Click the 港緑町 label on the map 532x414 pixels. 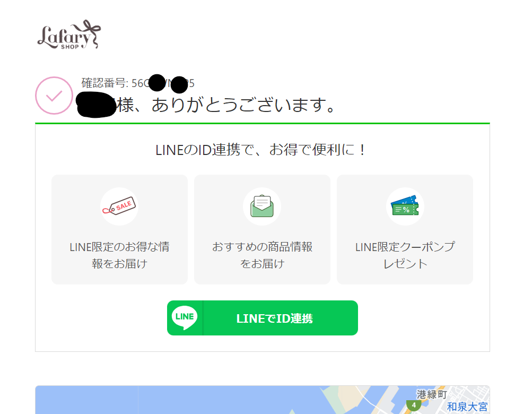[x=432, y=394]
